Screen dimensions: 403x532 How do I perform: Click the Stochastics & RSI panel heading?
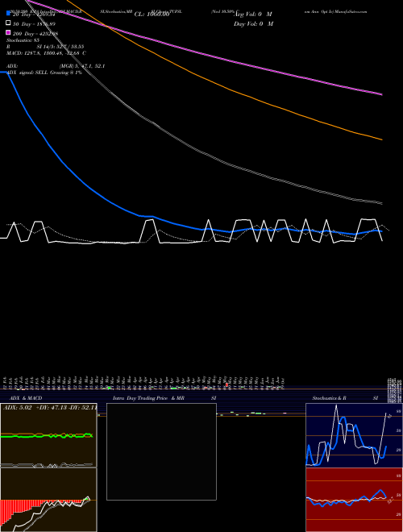click(345, 398)
